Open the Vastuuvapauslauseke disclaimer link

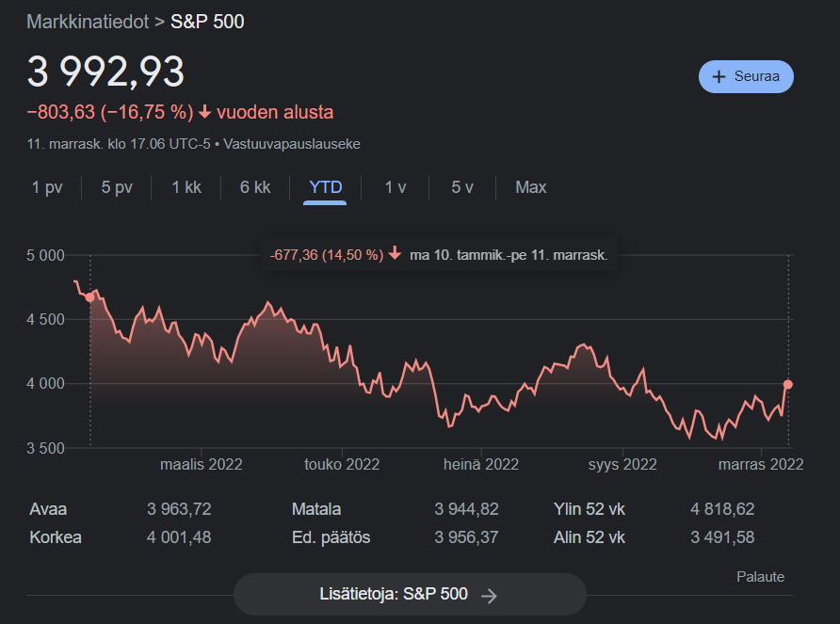click(292, 144)
